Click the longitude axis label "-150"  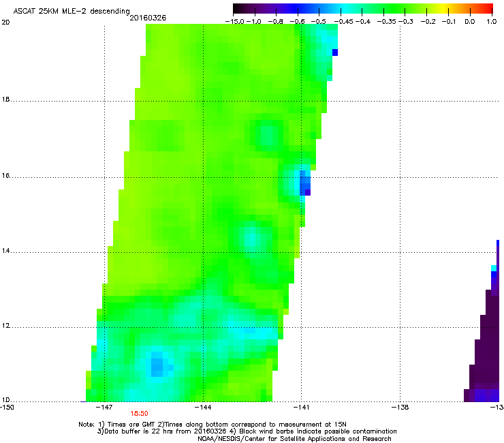(x=6, y=408)
